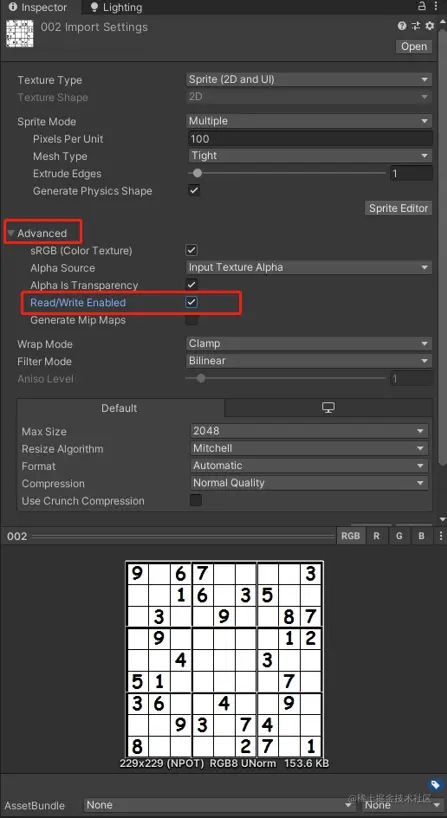Open the gear settings icon in the header
The width and height of the screenshot is (447, 819).
(430, 26)
